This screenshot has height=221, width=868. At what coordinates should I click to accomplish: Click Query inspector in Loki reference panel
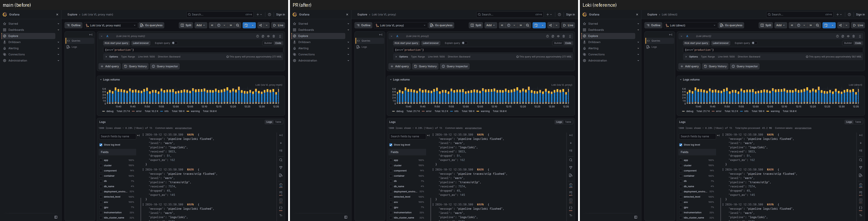coord(745,66)
